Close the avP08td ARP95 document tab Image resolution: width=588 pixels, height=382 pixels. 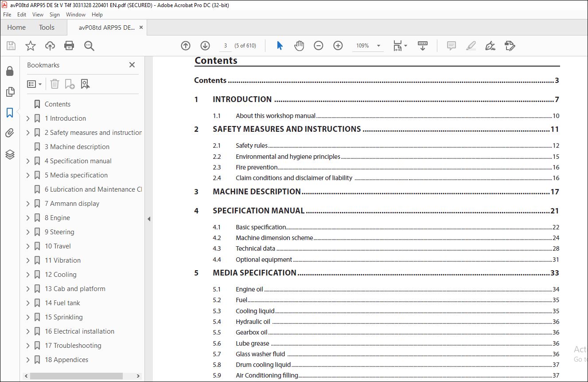click(x=141, y=28)
